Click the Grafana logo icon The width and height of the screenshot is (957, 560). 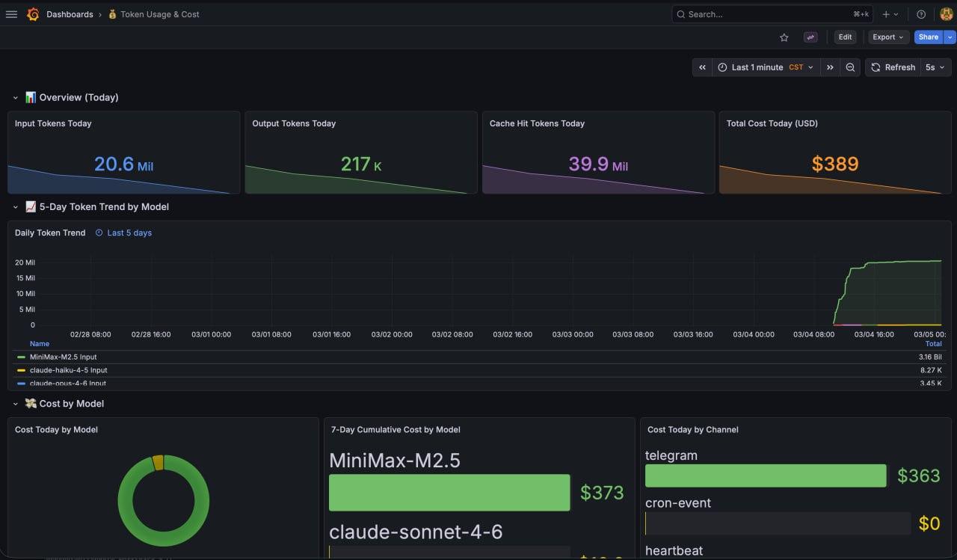33,14
